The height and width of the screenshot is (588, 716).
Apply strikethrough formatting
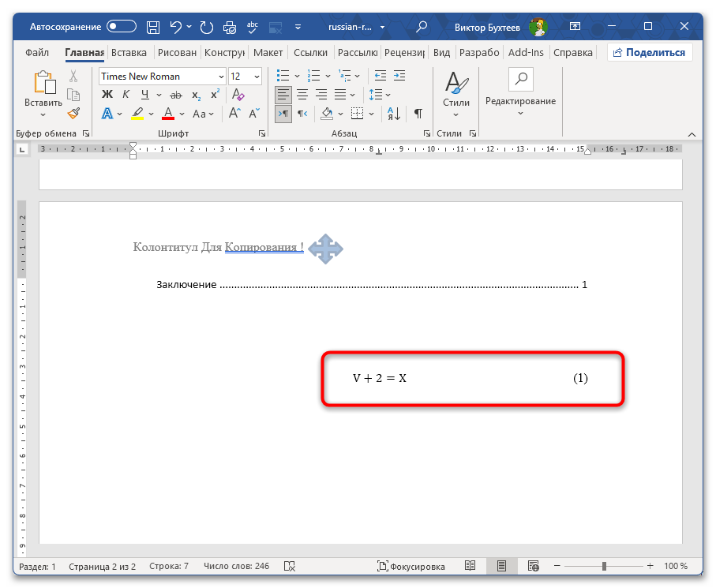176,95
